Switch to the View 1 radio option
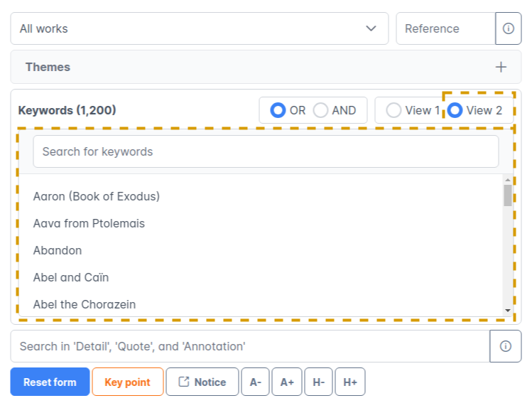Screen dimensions: 532x403 point(393,110)
